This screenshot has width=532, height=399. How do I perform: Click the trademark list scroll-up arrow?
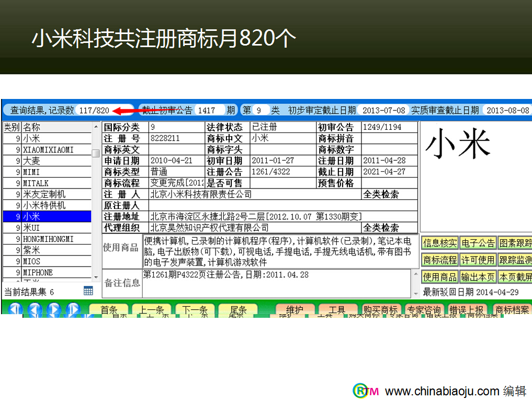click(96, 127)
